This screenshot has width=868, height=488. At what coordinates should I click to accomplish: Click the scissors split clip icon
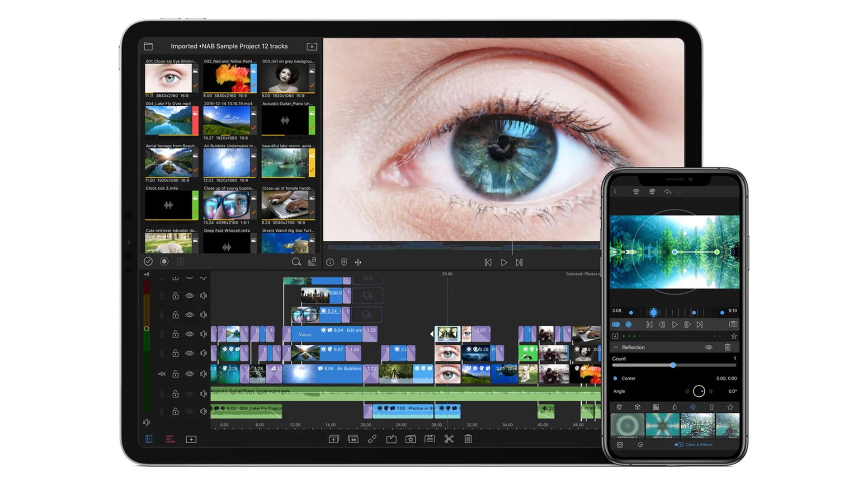[x=448, y=439]
